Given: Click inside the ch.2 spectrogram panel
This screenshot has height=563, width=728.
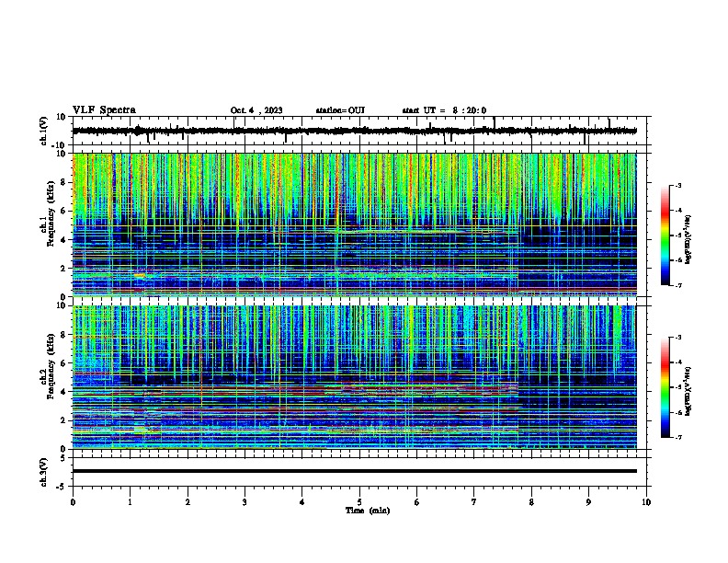Looking at the screenshot, I should (x=354, y=377).
